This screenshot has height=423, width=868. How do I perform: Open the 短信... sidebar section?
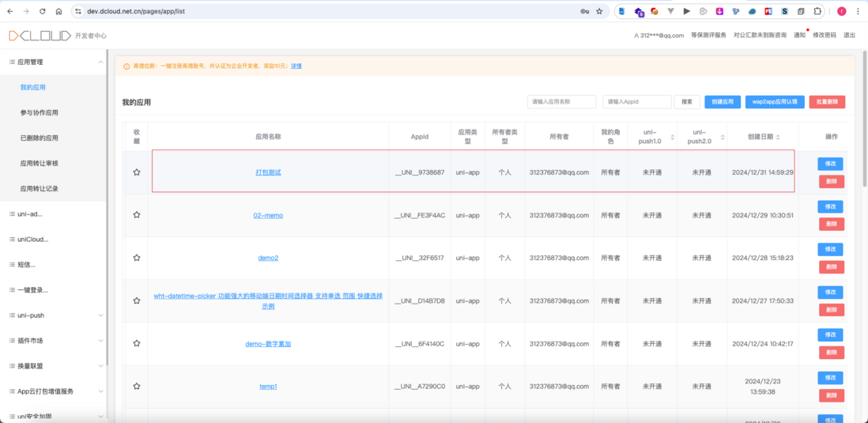pyautogui.click(x=53, y=265)
